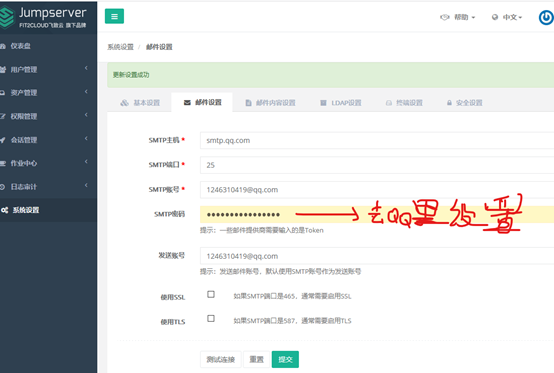Viewport: 554px width, 373px height.
Task: Click the hint 如果SMTP端口是465 text
Action: 293,296
